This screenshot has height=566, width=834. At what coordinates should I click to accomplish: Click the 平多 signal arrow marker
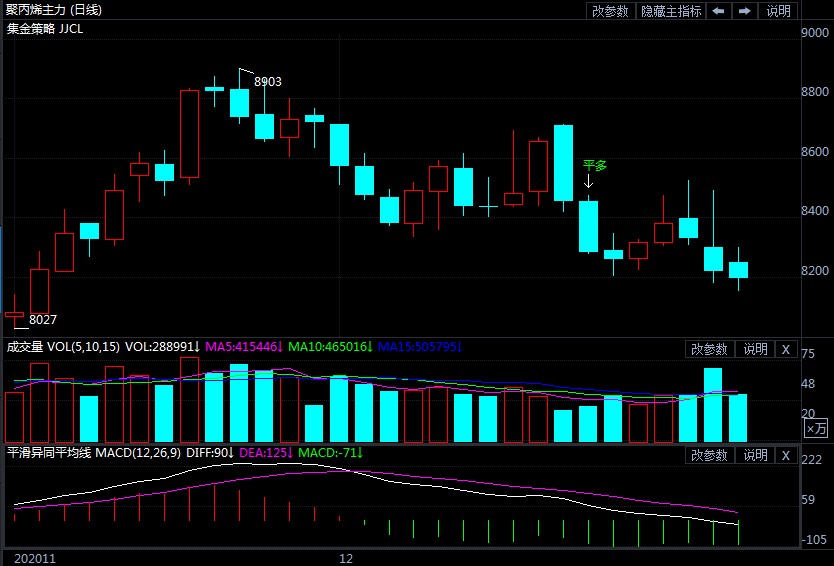588,181
